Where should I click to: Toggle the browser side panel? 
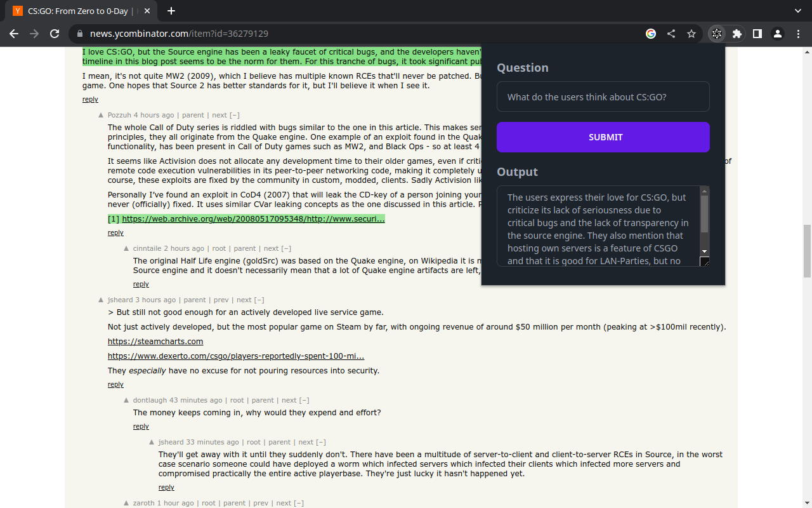(757, 34)
